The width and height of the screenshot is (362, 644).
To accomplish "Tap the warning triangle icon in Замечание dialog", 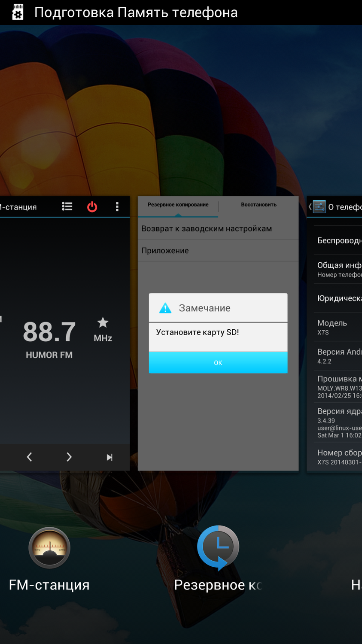I will 165,308.
